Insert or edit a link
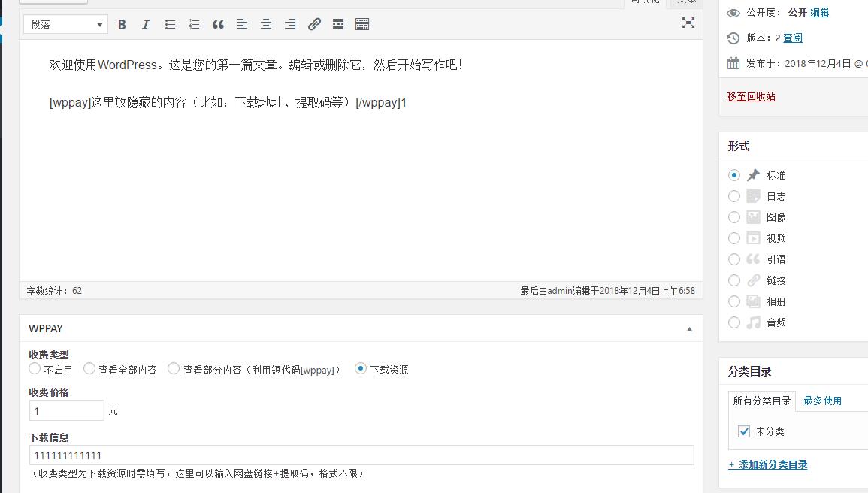This screenshot has height=493, width=868. tap(314, 24)
